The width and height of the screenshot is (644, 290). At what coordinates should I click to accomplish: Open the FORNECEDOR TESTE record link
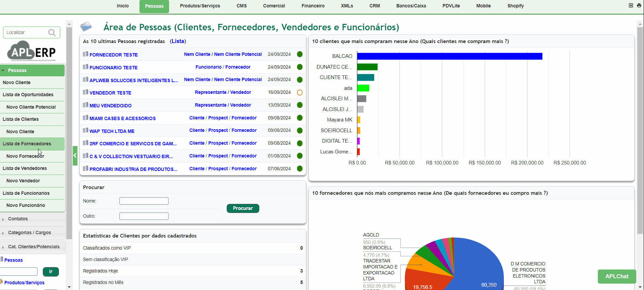[x=114, y=55]
